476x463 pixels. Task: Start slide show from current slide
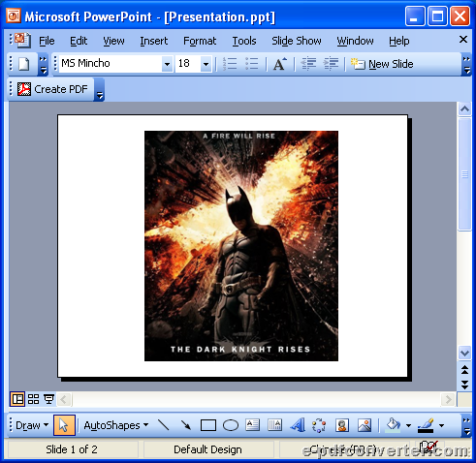[x=48, y=399]
